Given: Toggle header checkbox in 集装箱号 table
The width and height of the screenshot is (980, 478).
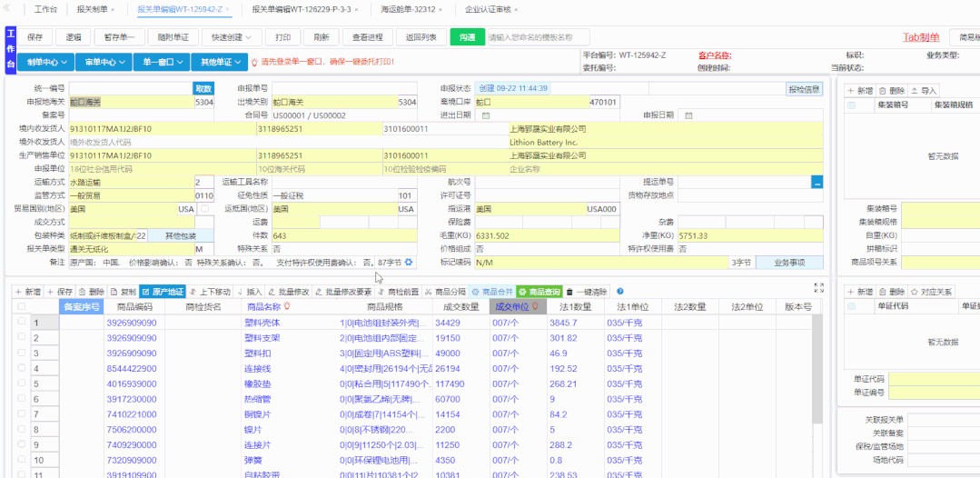Looking at the screenshot, I should (x=851, y=105).
